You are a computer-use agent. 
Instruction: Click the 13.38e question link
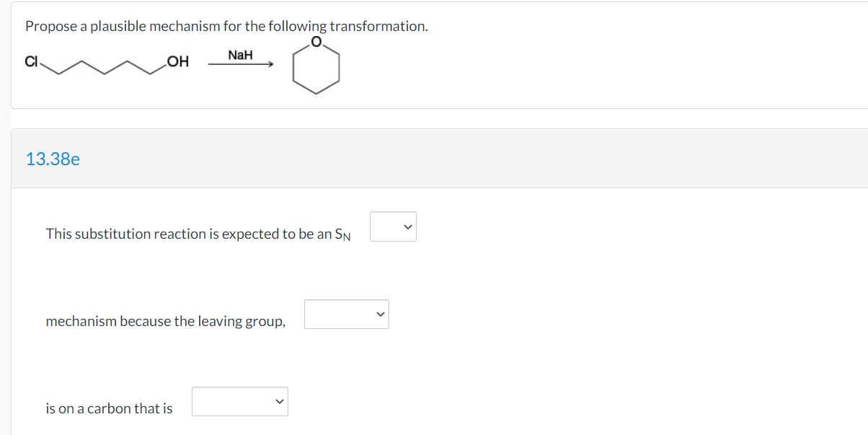[x=53, y=159]
